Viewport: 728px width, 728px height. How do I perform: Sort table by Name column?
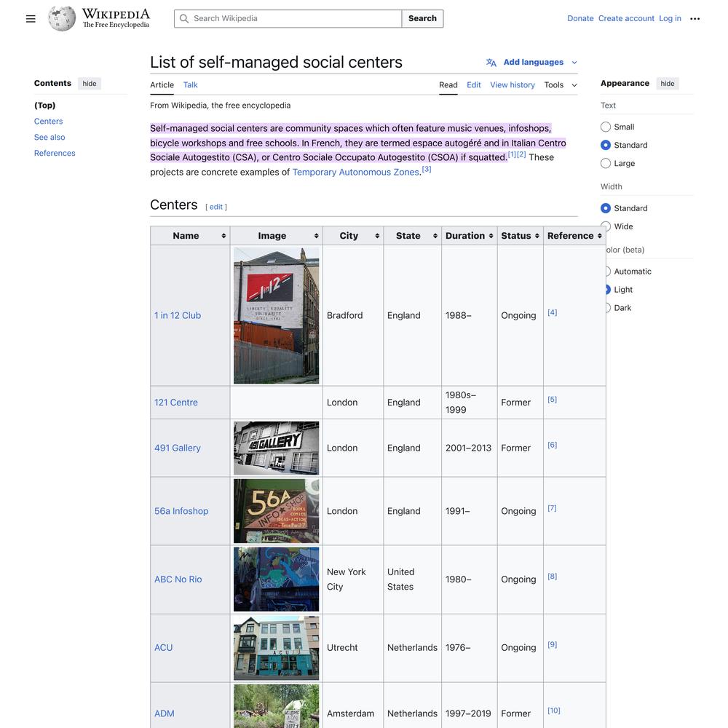pyautogui.click(x=223, y=236)
